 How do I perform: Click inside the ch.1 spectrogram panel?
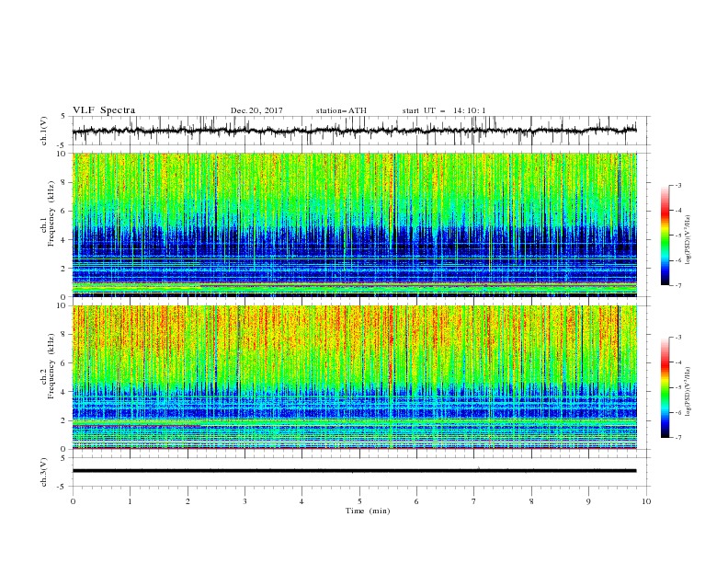pos(355,224)
